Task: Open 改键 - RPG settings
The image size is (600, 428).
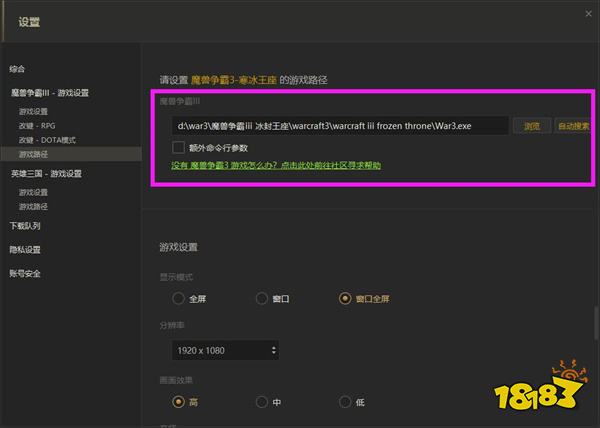Action: click(x=37, y=126)
